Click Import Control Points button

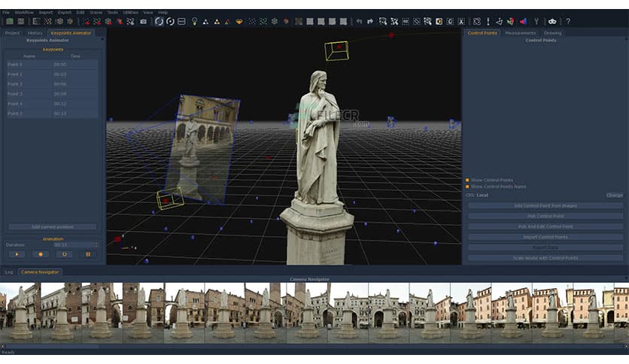(545, 237)
